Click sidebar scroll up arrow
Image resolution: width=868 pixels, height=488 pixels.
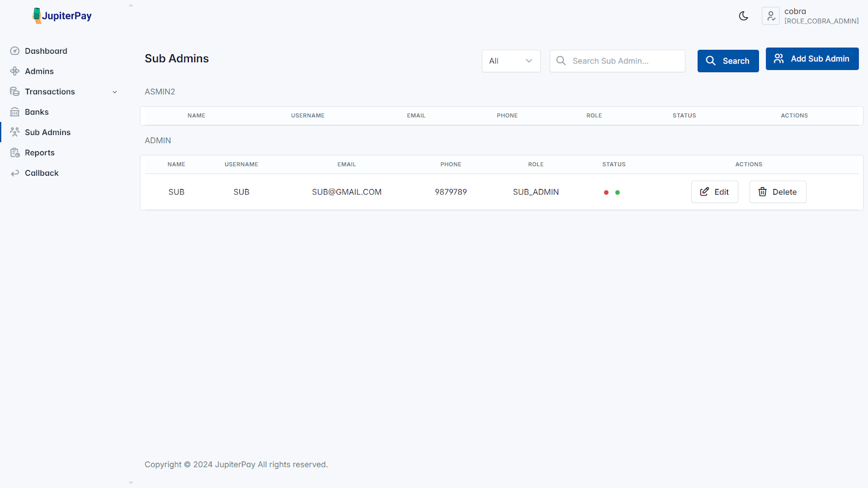click(x=131, y=5)
